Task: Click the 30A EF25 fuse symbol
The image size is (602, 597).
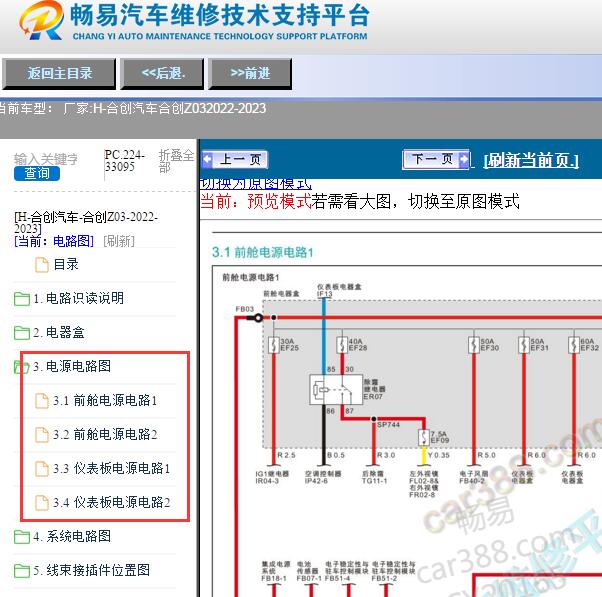Action: (x=273, y=345)
